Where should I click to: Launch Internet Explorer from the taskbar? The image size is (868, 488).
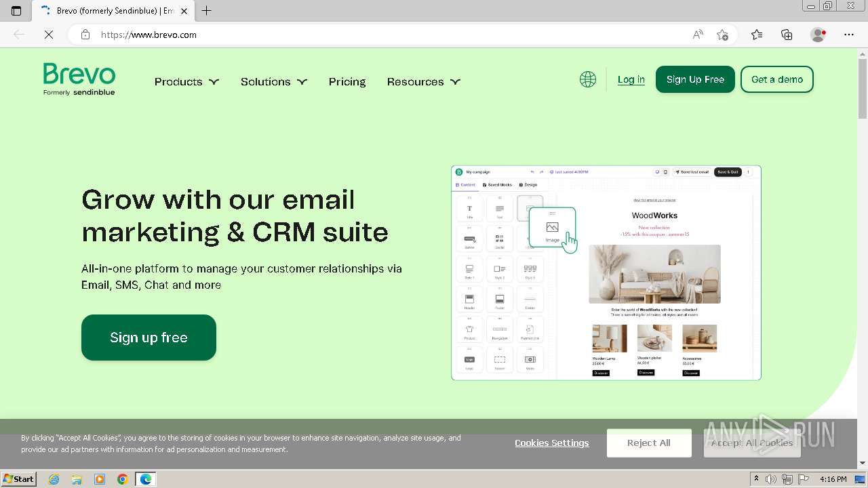tap(54, 479)
